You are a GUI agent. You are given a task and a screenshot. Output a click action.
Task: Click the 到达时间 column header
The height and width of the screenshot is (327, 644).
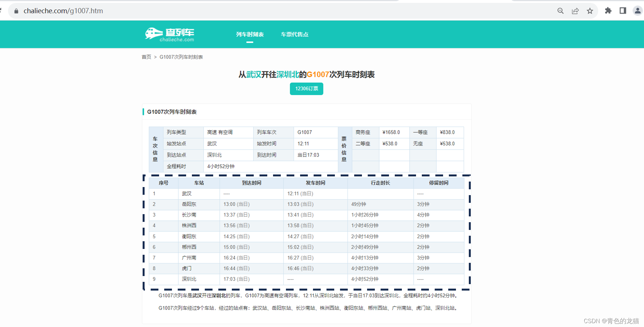point(252,183)
